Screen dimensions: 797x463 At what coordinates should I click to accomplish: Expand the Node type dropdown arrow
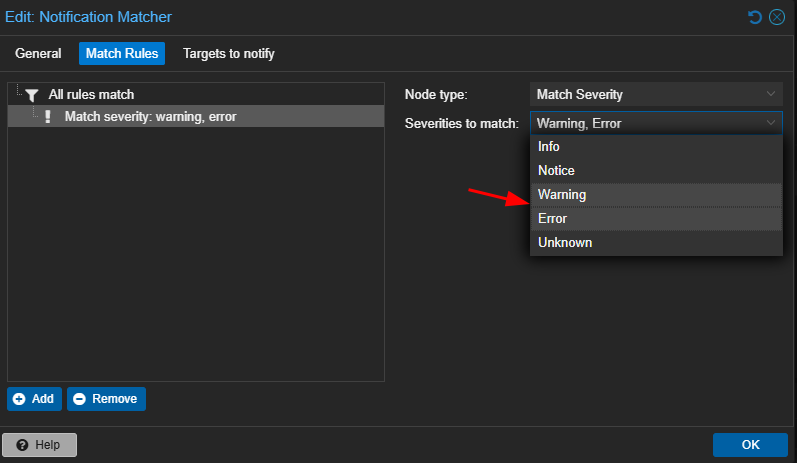coord(771,94)
